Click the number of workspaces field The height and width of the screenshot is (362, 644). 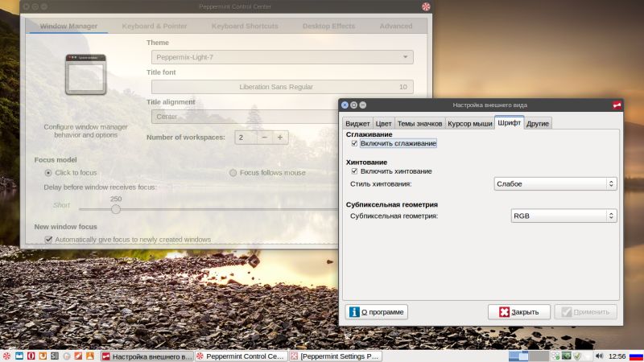(246, 138)
